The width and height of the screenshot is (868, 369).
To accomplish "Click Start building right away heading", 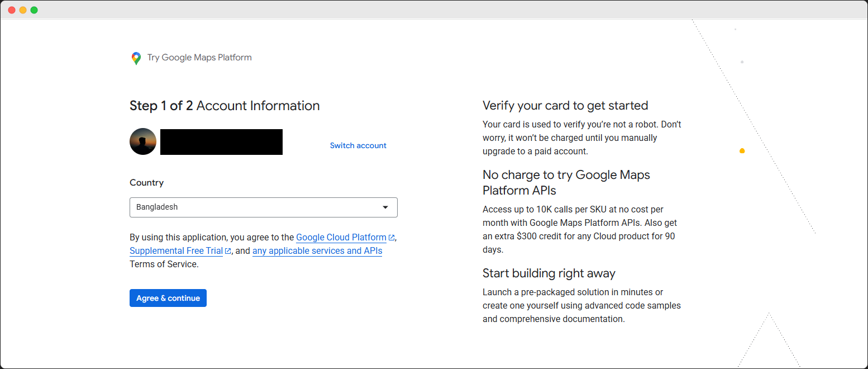I will (549, 273).
